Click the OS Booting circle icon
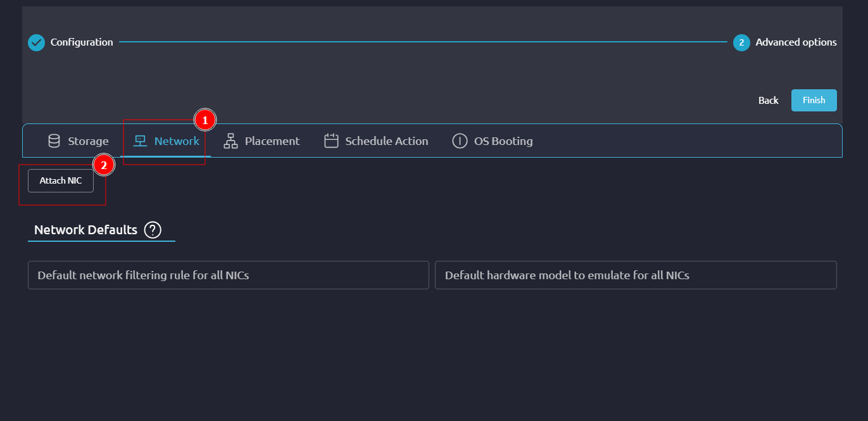868x421 pixels. tap(460, 141)
